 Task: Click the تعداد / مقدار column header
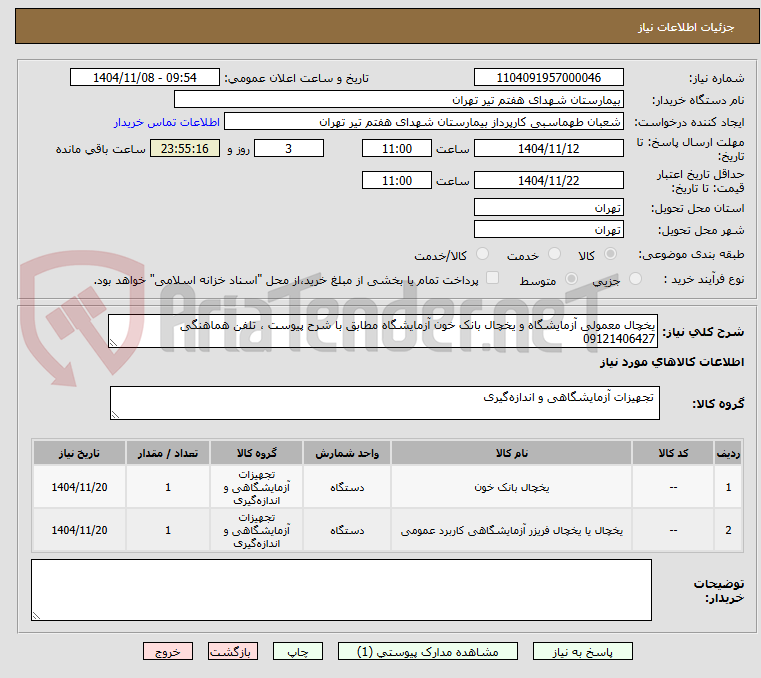[167, 453]
